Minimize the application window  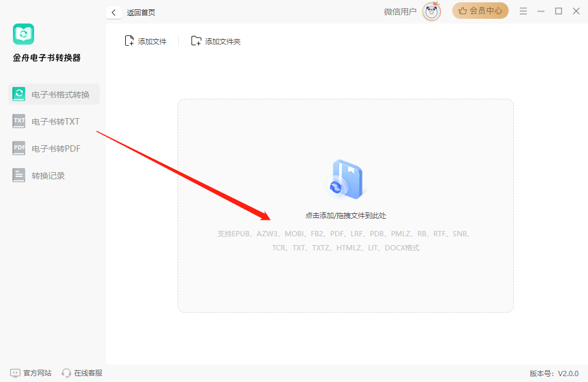click(541, 12)
